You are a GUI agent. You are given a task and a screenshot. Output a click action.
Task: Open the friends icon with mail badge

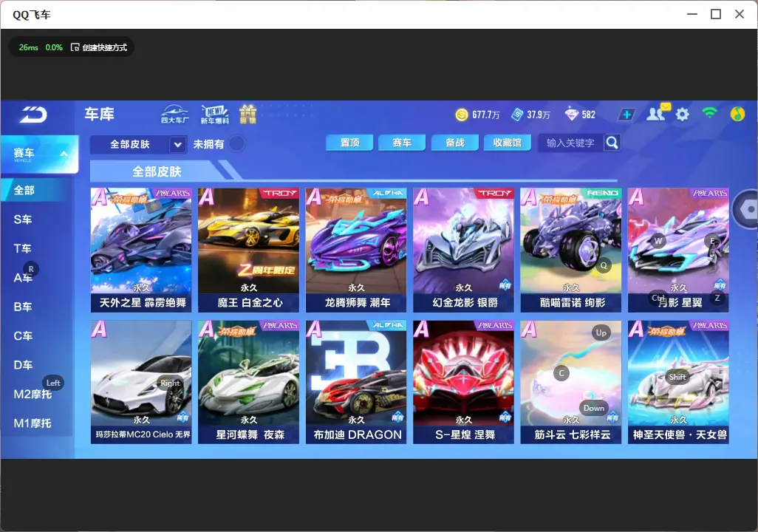click(x=658, y=113)
